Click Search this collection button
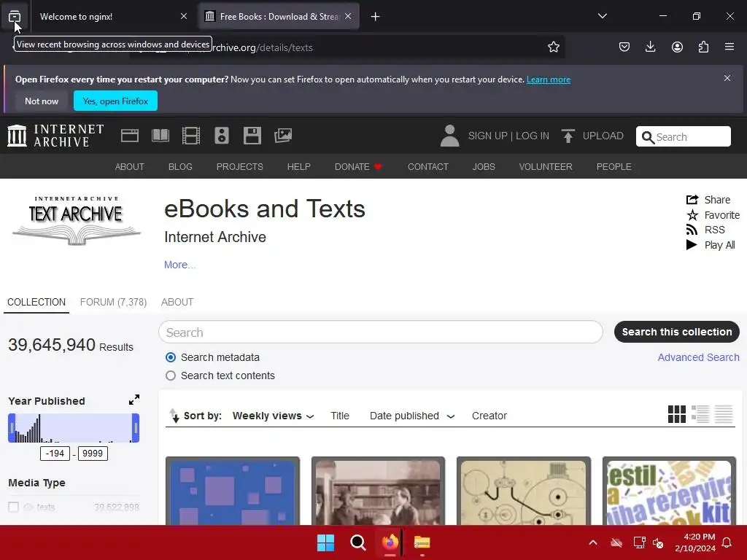Viewport: 747px width, 560px height. [676, 332]
